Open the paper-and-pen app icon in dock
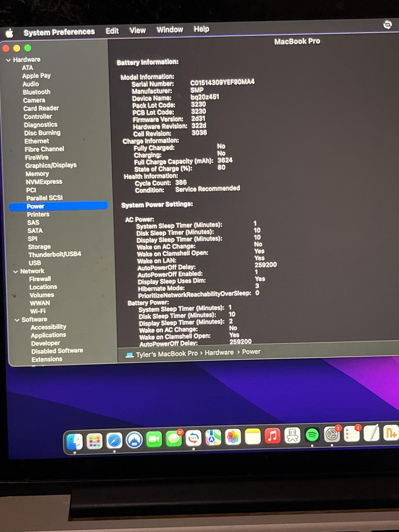This screenshot has width=399, height=532. pyautogui.click(x=371, y=433)
